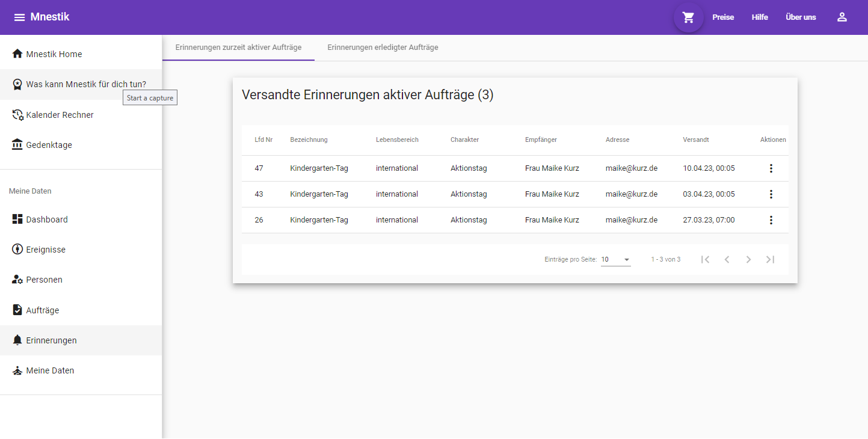Screen dimensions: 868x439
Task: Open actions menu for reminder 26
Action: [x=771, y=220]
